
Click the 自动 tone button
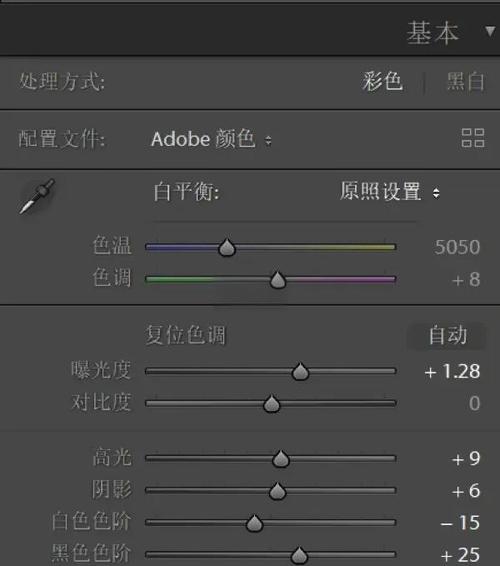(x=447, y=336)
